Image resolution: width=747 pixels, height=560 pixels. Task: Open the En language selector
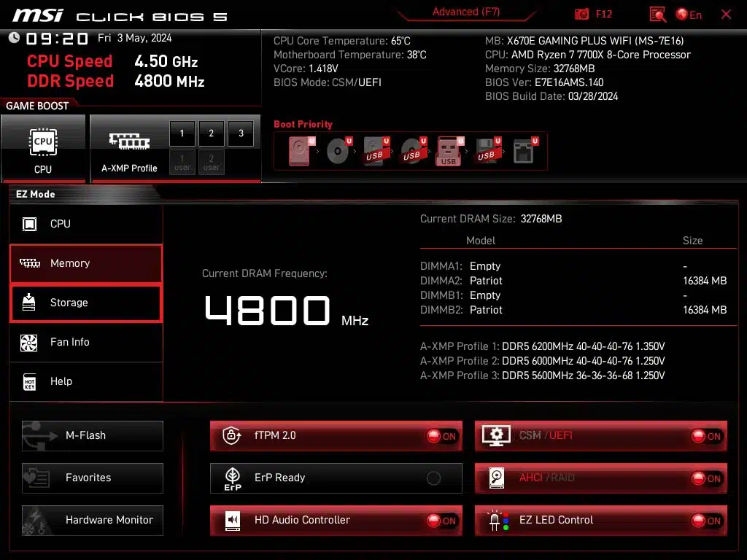(689, 15)
